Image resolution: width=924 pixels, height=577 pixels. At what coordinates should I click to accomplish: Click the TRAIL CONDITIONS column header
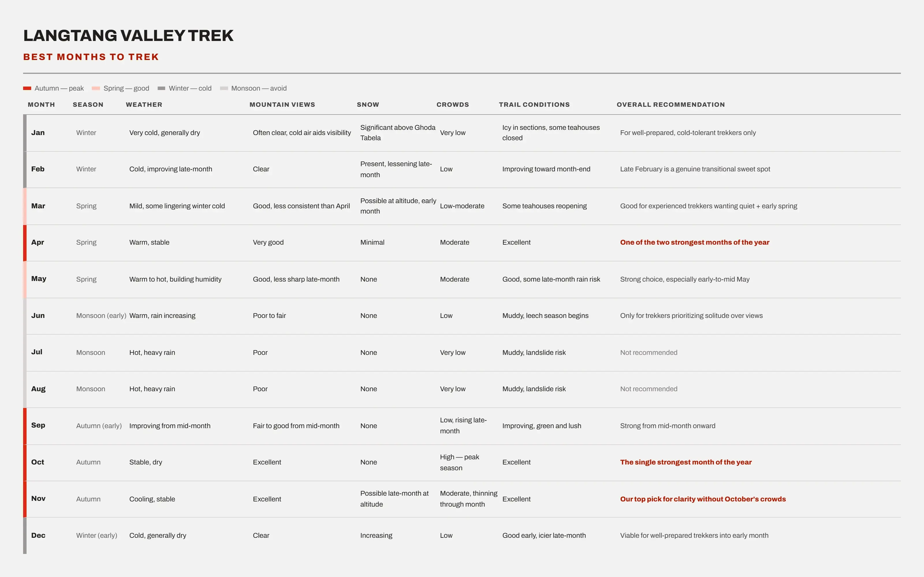534,104
